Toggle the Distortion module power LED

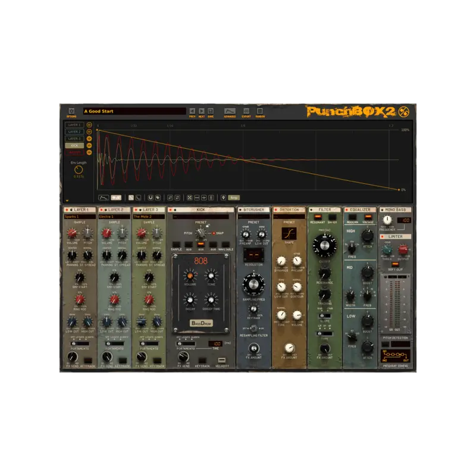pyautogui.click(x=275, y=210)
